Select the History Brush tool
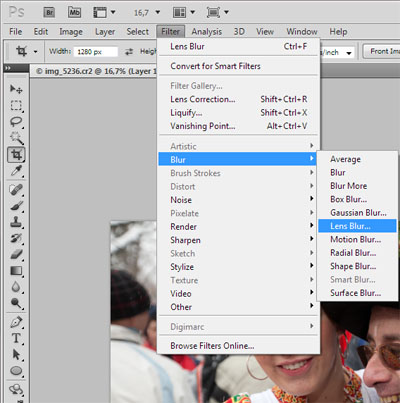This screenshot has width=400, height=403. (16, 238)
